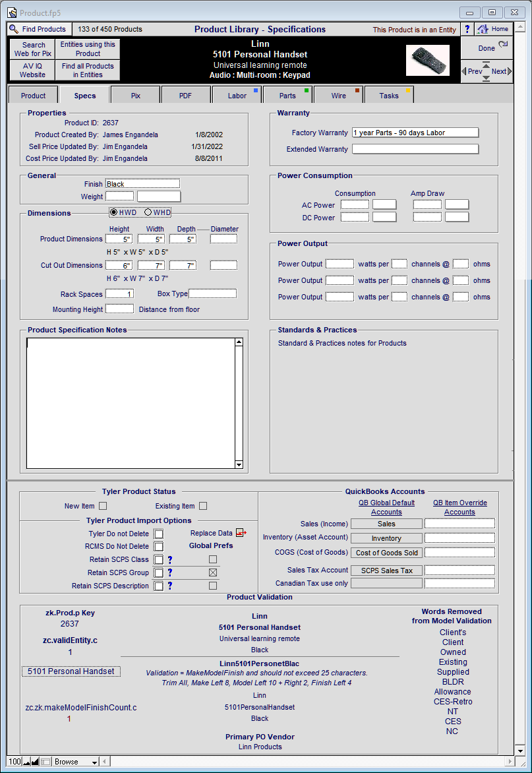Click help icon beside Retain SCPS Class
This screenshot has height=773, width=532.
tap(170, 559)
